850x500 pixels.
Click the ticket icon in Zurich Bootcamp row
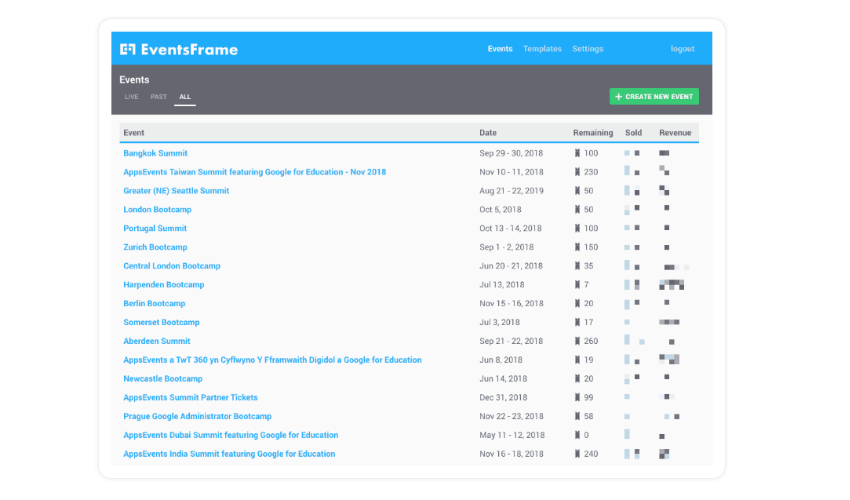click(577, 247)
